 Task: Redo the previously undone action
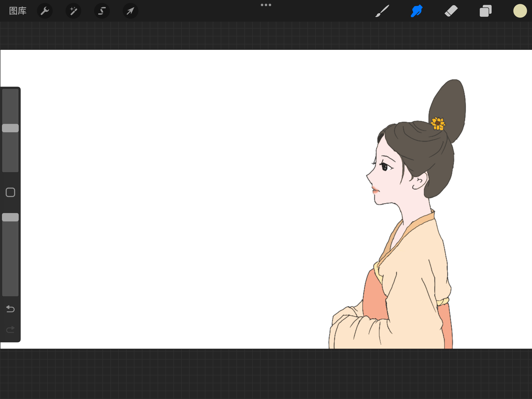click(10, 329)
